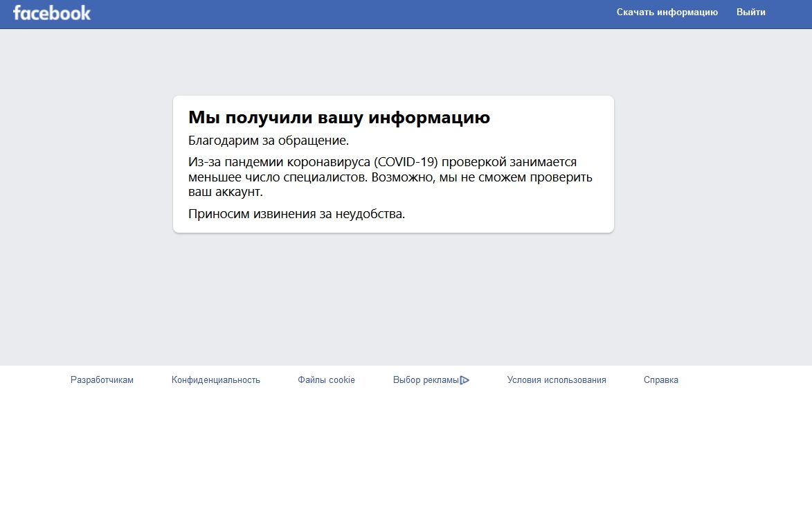The height and width of the screenshot is (527, 812).
Task: Click the AdChoices triangle icon
Action: tap(464, 380)
